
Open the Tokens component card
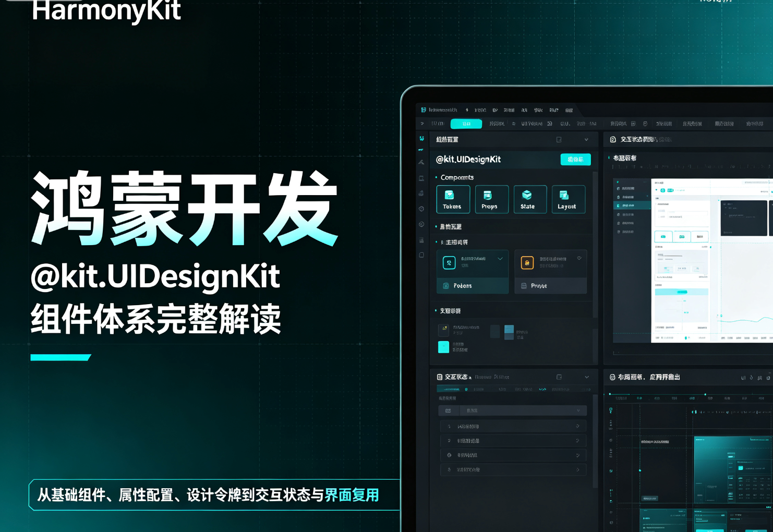pos(453,199)
